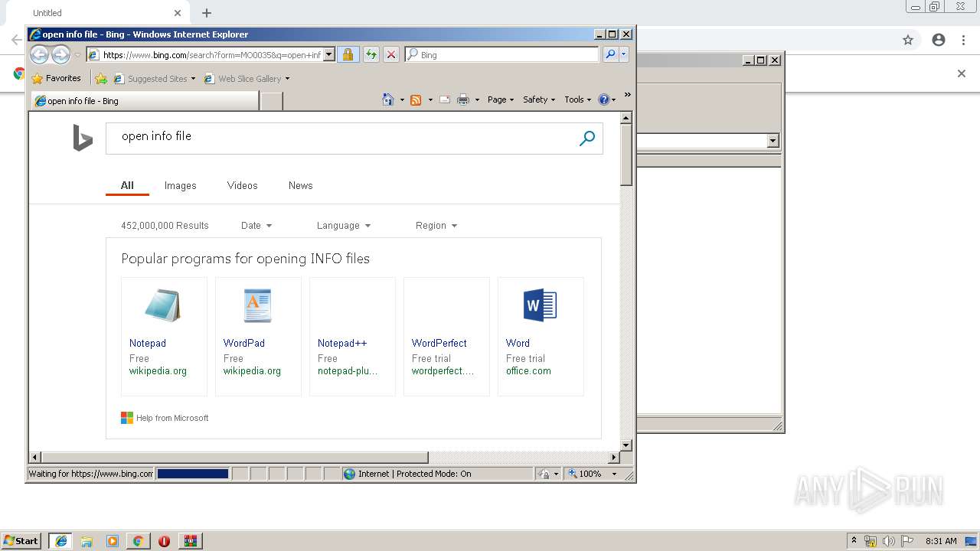Image resolution: width=980 pixels, height=551 pixels.
Task: Open Windows Media Player from taskbar
Action: tap(113, 541)
